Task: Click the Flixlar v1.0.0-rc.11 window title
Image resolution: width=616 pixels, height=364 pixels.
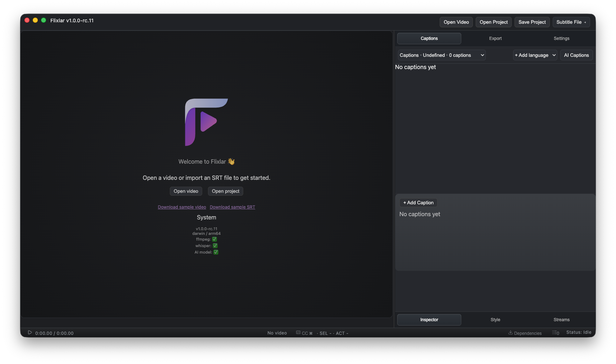Action: (72, 21)
